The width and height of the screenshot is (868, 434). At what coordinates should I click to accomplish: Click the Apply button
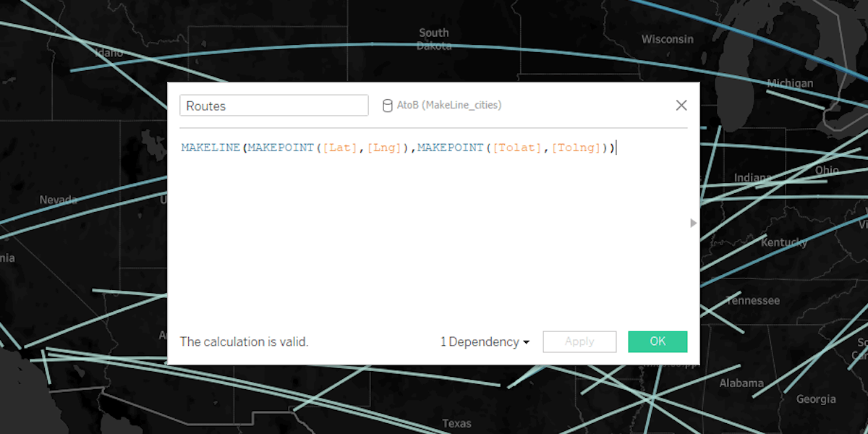click(579, 341)
